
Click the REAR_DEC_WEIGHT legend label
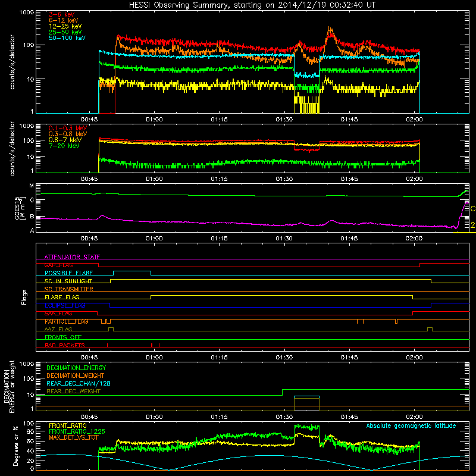click(73, 392)
